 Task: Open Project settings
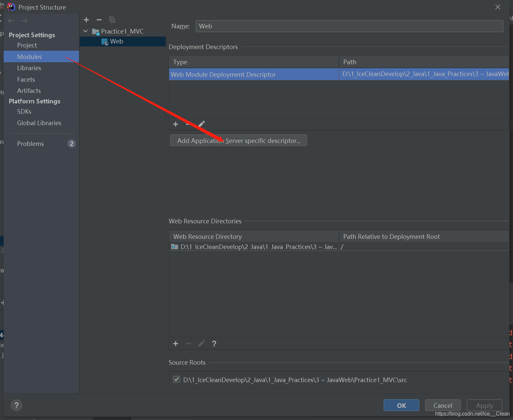27,45
